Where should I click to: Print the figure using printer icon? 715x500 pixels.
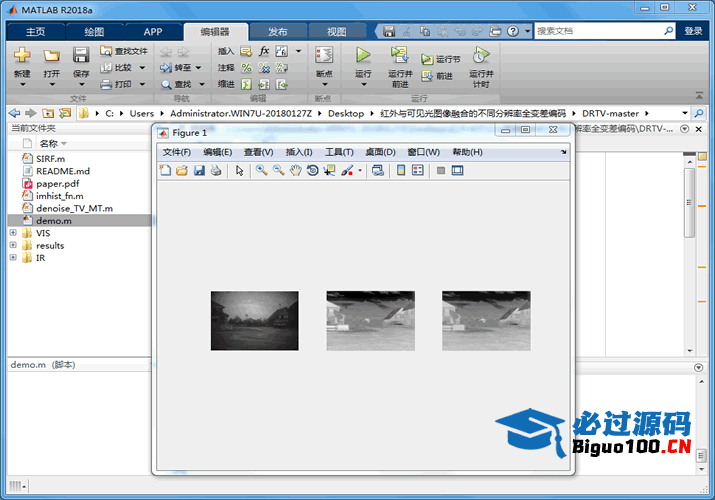tap(215, 171)
